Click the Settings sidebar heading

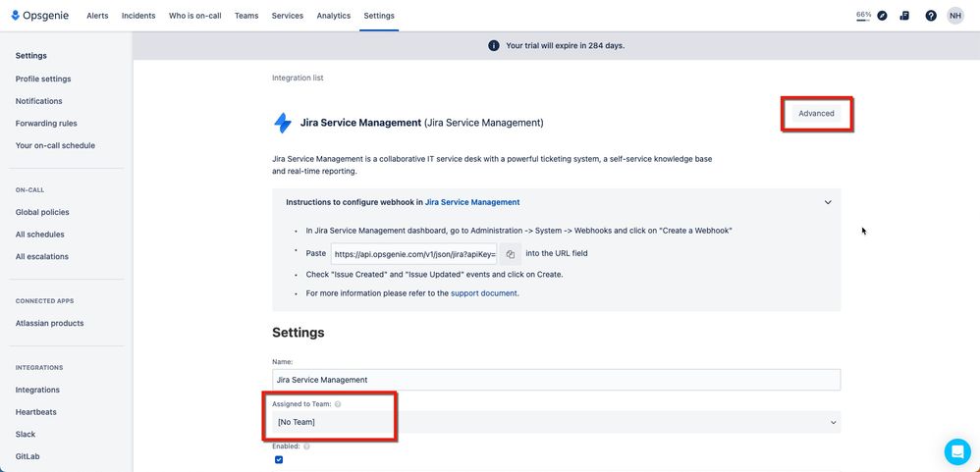click(31, 56)
